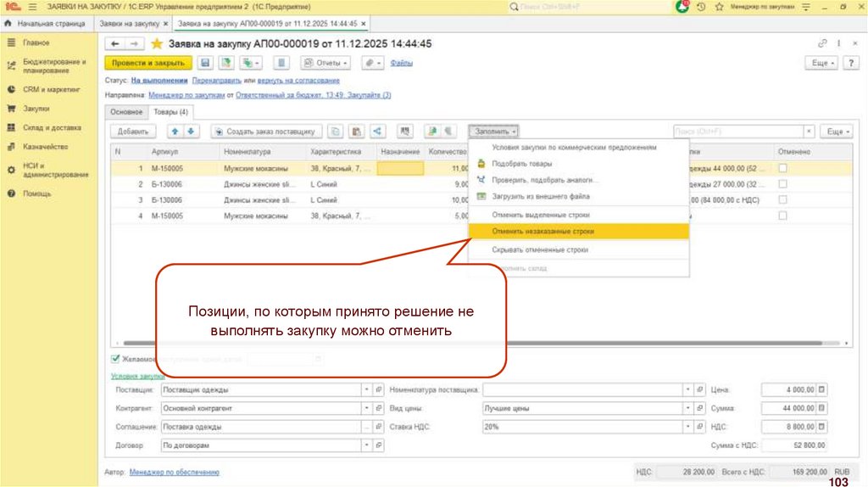Image resolution: width=868 pixels, height=487 pixels.
Task: Open the Закупки section in sidebar
Action: pyautogui.click(x=36, y=109)
